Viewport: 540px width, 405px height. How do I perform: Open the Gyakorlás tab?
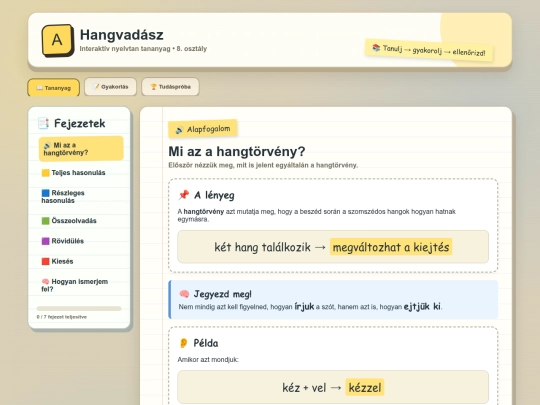coord(111,87)
